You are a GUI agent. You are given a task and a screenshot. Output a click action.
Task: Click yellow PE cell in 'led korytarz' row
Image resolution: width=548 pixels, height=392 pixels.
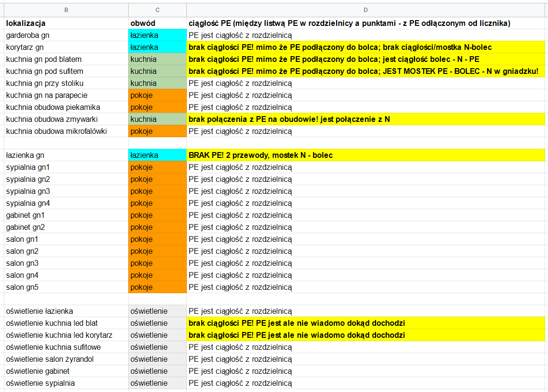point(366,335)
